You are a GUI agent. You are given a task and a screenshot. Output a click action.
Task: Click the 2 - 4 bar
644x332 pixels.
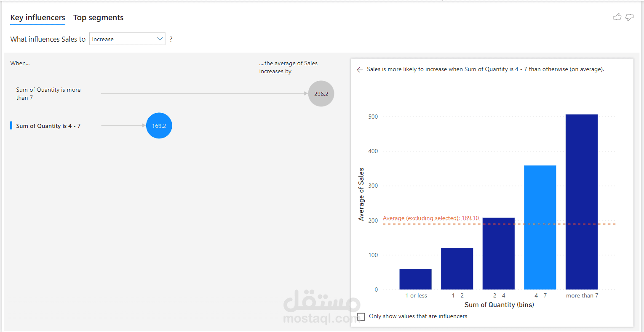pyautogui.click(x=498, y=253)
